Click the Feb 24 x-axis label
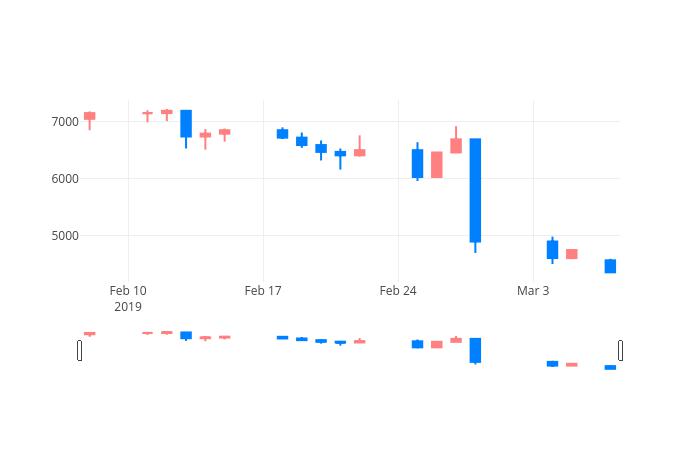The height and width of the screenshot is (450, 700). click(398, 291)
